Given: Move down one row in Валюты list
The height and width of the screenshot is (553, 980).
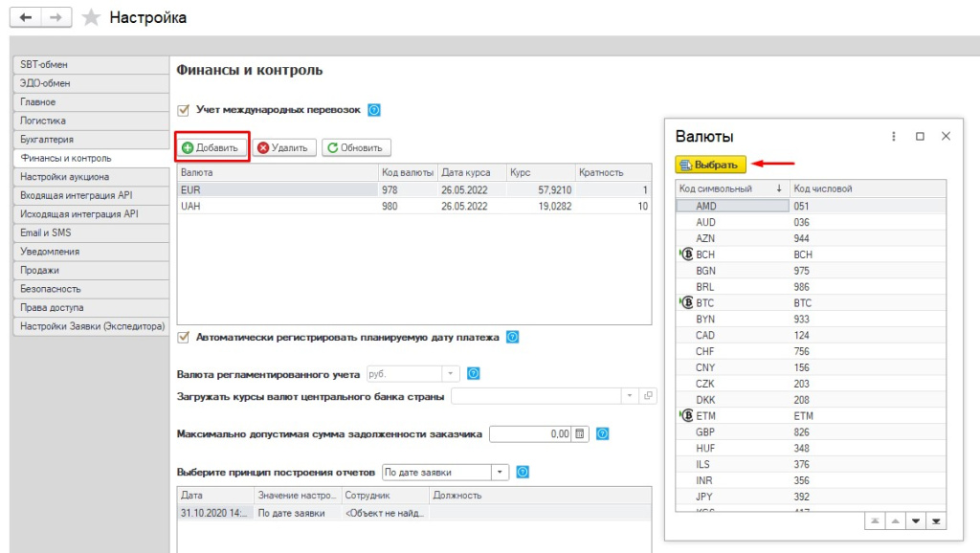Looking at the screenshot, I should (x=916, y=521).
